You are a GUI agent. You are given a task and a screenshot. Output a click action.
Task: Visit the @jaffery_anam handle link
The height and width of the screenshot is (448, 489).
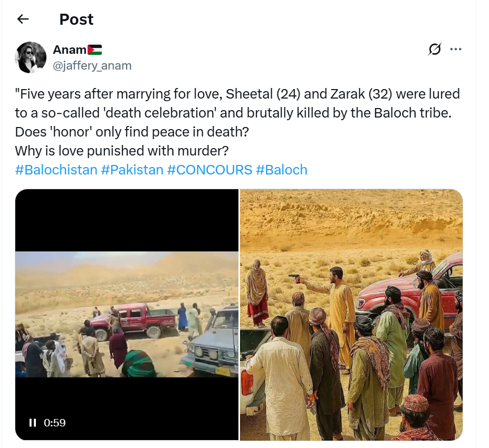[x=92, y=66]
